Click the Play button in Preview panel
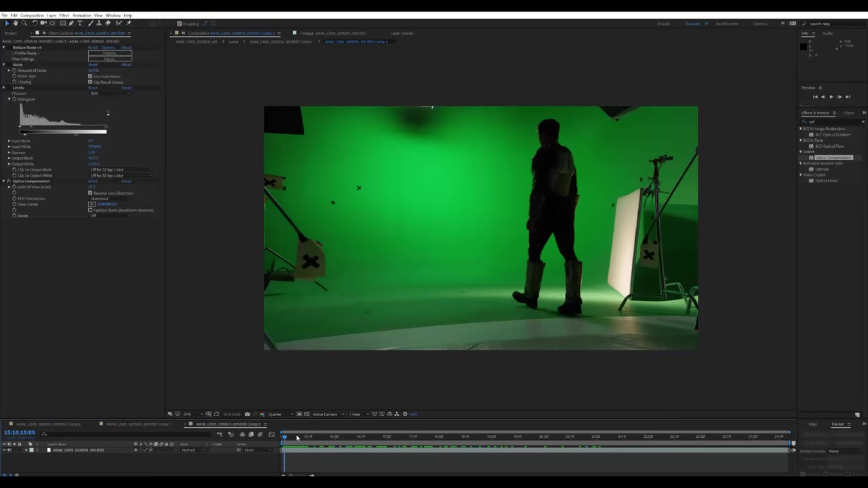This screenshot has width=868, height=488. click(831, 97)
